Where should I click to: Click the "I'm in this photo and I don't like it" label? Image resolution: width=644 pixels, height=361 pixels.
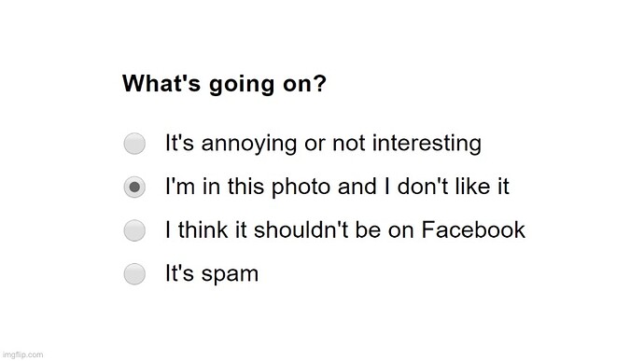pos(337,187)
